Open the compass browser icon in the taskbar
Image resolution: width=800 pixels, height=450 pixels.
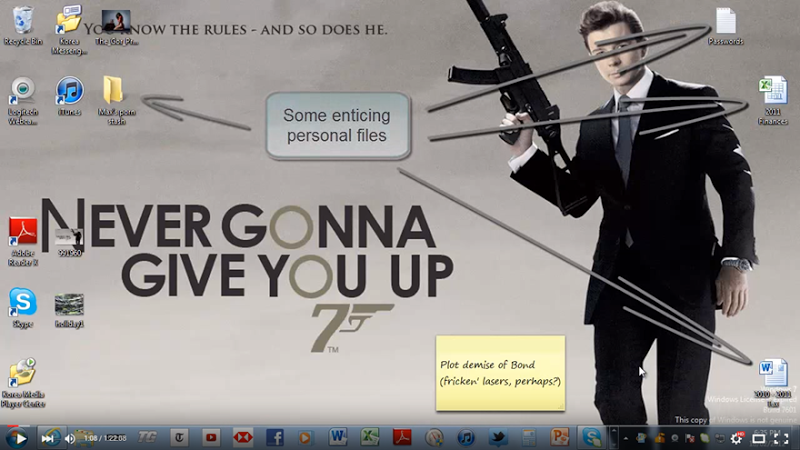pyautogui.click(x=434, y=438)
